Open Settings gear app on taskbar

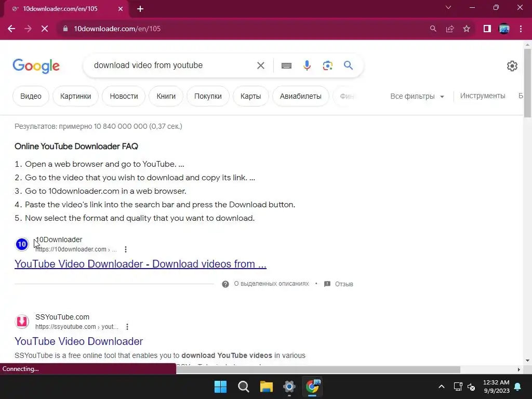pyautogui.click(x=289, y=387)
